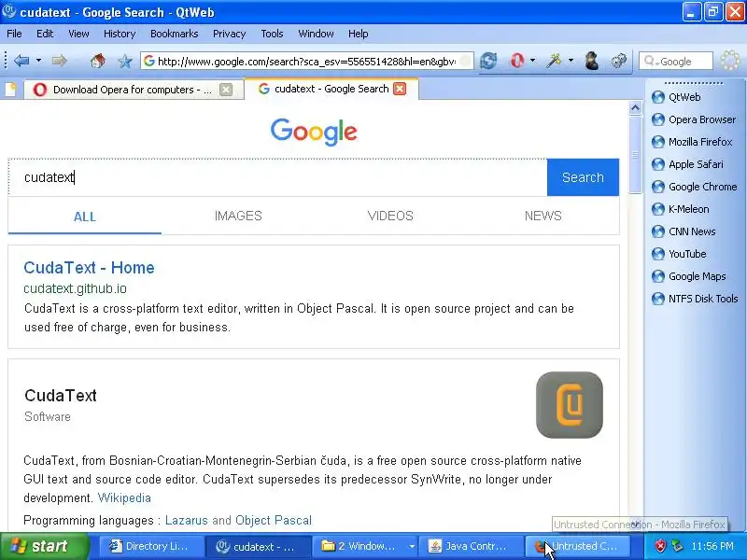Open the Help menu
Viewport: 747px width, 560px height.
point(358,34)
